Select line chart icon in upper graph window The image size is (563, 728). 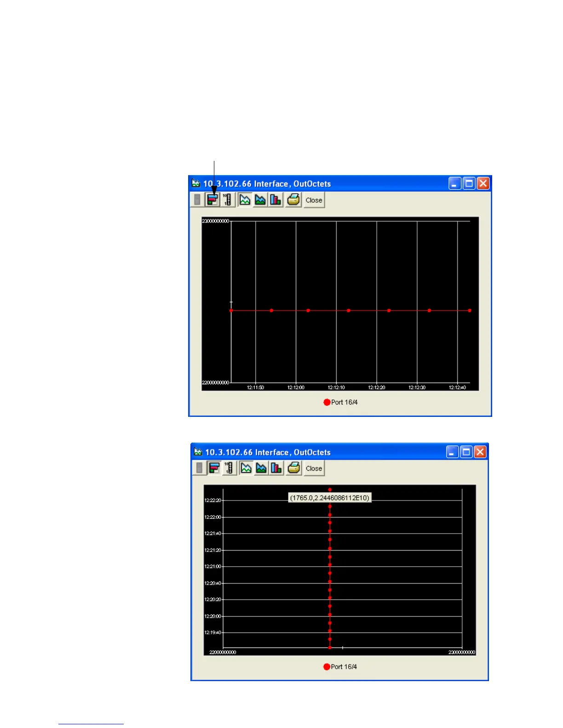point(245,200)
